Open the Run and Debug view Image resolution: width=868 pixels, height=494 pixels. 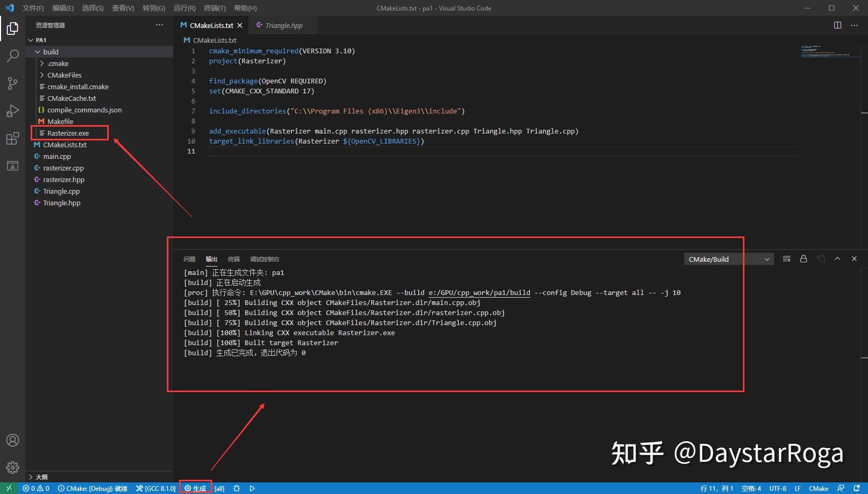[12, 110]
